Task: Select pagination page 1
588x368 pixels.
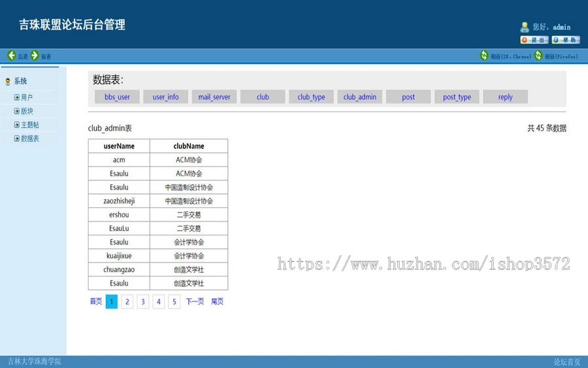Action: click(111, 301)
